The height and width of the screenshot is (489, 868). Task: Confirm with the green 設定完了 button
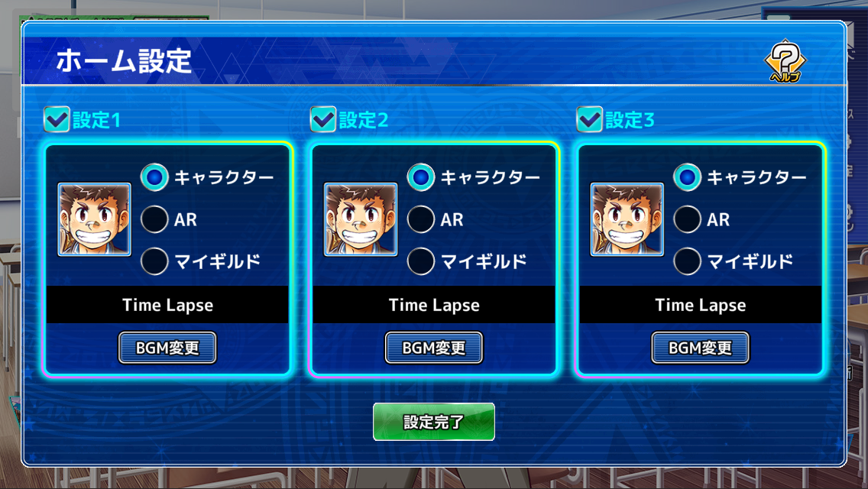click(434, 422)
